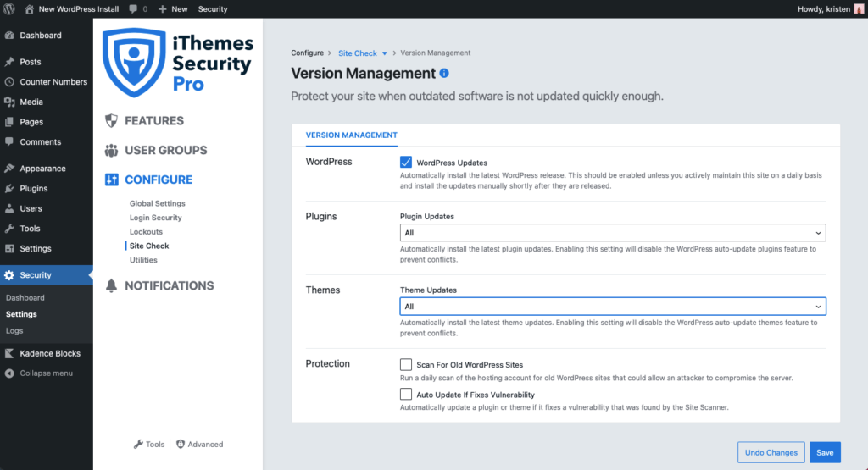Open Security Settings submenu item
The height and width of the screenshot is (470, 868).
pos(21,314)
